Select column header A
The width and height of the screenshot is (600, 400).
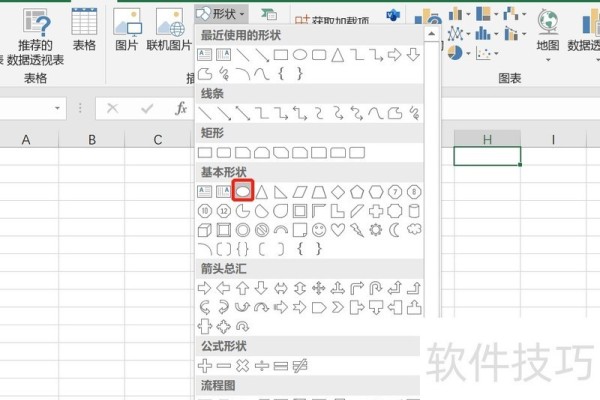point(26,140)
